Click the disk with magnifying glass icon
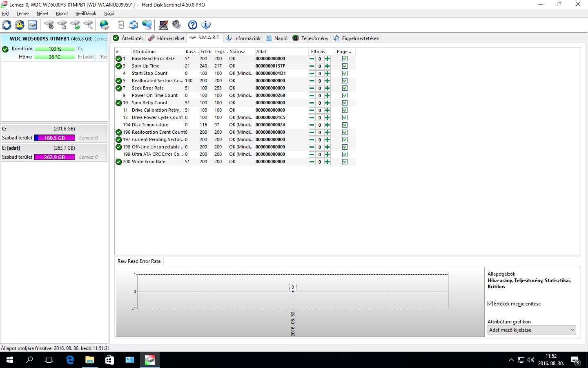The height and width of the screenshot is (368, 588). tap(88, 25)
